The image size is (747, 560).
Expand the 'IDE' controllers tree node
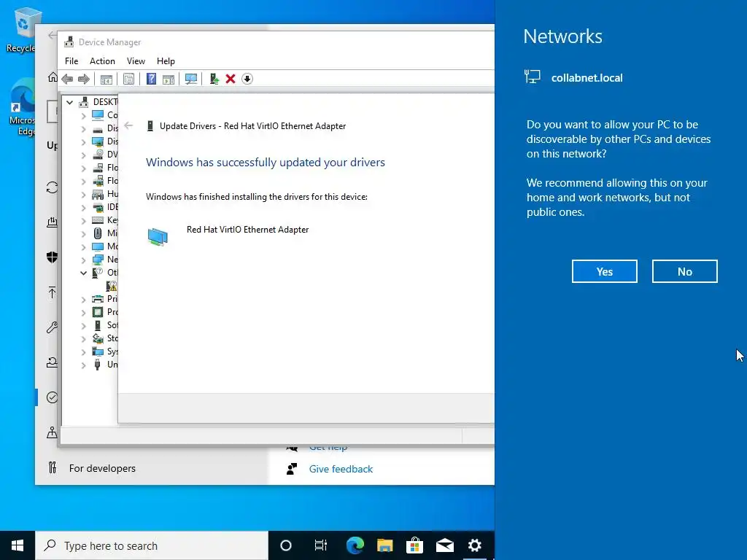pyautogui.click(x=83, y=207)
